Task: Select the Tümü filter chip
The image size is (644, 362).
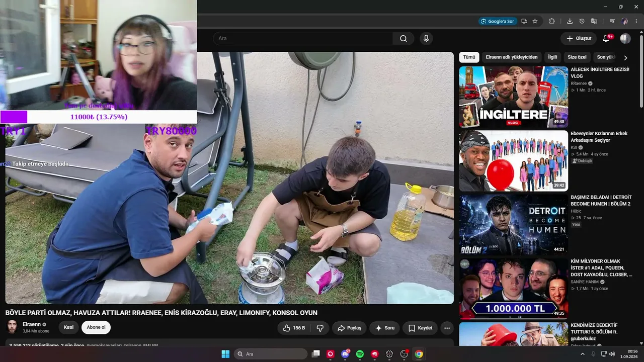Action: 469,57
